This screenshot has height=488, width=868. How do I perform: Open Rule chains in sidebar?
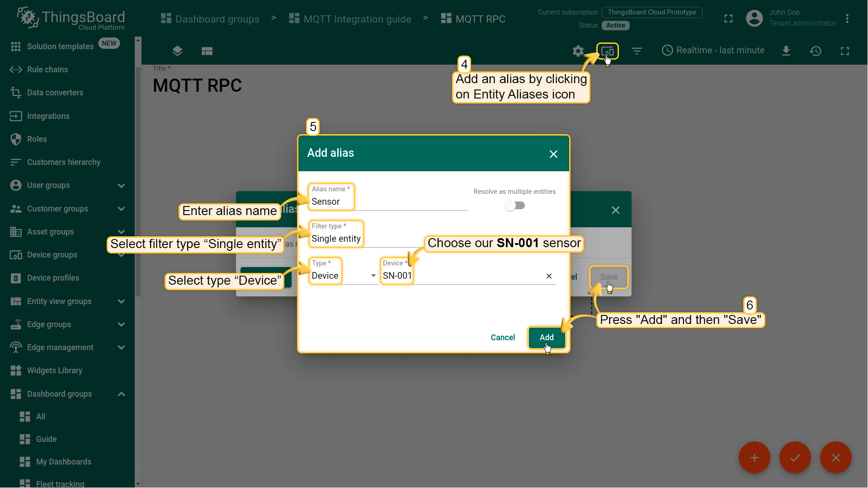pos(47,70)
